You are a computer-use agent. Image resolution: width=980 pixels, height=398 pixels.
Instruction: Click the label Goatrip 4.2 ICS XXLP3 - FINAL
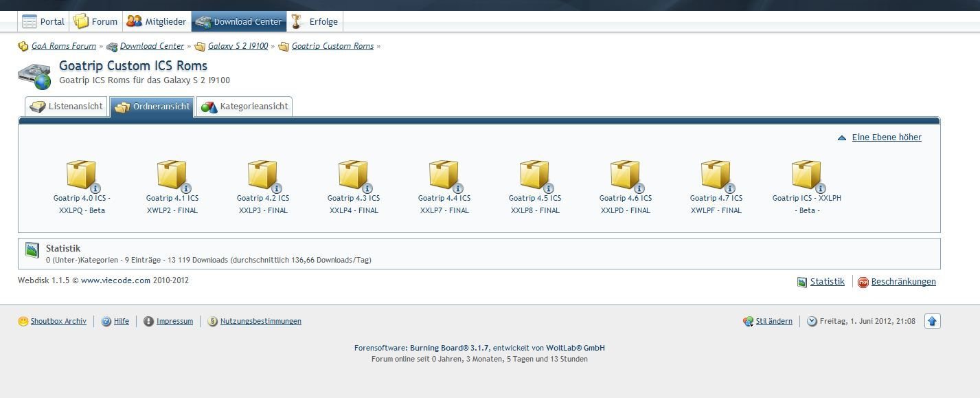[263, 204]
